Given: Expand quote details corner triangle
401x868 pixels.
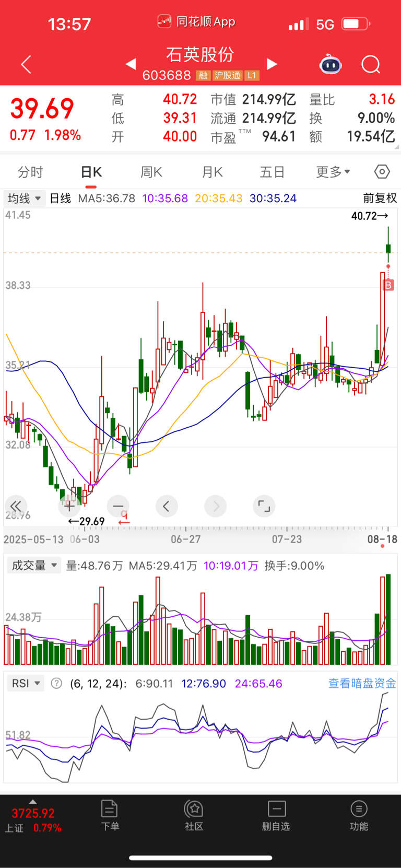Looking at the screenshot, I should 397,148.
